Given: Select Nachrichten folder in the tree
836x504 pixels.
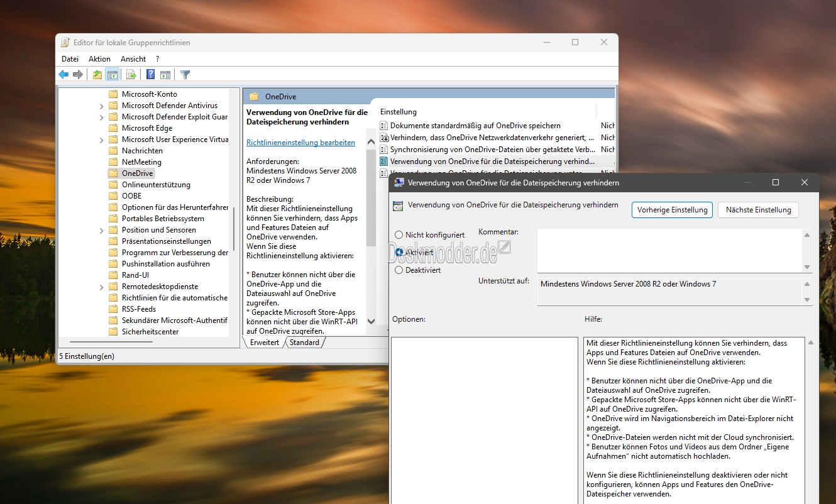Looking at the screenshot, I should coord(142,151).
